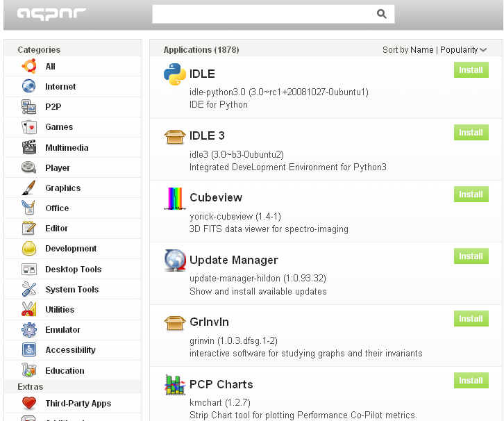Click the red heart Third-Party Apps icon
504x421 pixels.
click(29, 403)
